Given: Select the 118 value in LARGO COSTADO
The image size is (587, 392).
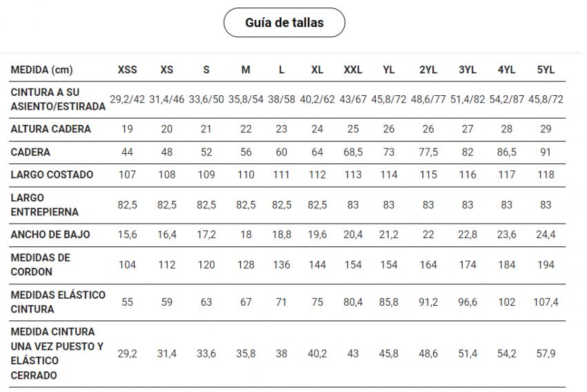Looking at the screenshot, I should click(x=546, y=175).
